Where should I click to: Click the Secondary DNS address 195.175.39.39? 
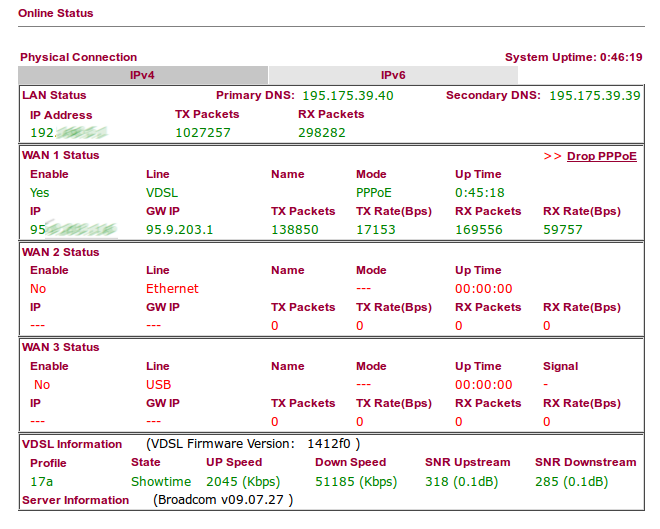pos(595,96)
